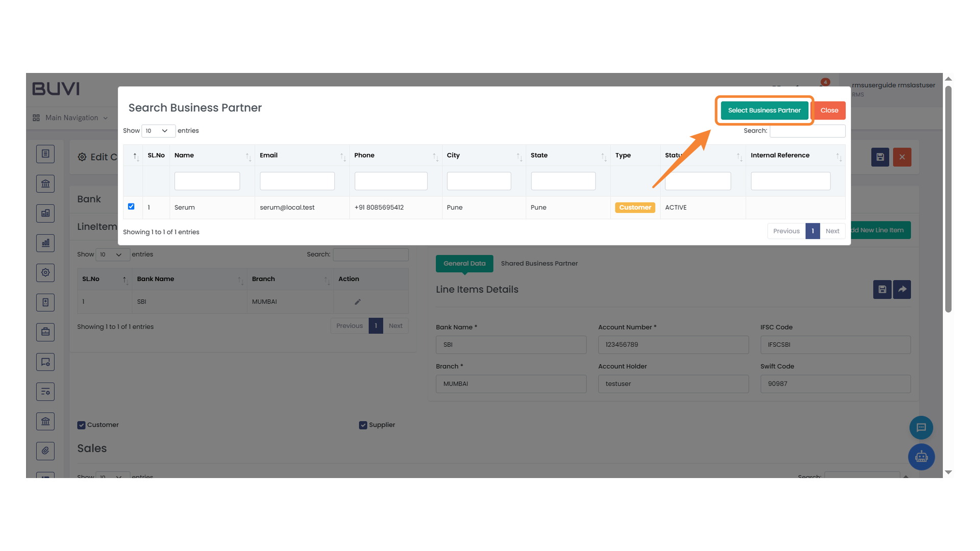Open the settings gear icon in sidebar
Viewport: 980px width, 551px height.
point(45,272)
